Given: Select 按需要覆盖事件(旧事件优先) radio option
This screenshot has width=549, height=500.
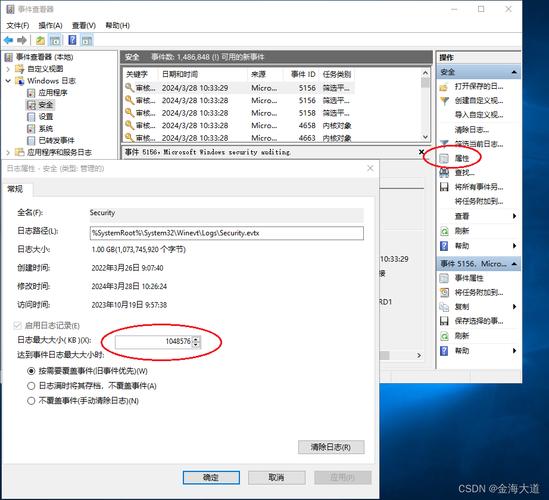Looking at the screenshot, I should point(31,371).
